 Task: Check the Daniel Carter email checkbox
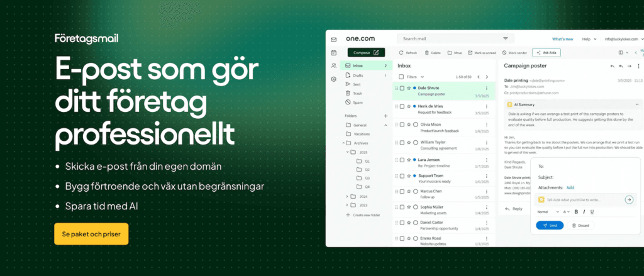[402, 222]
